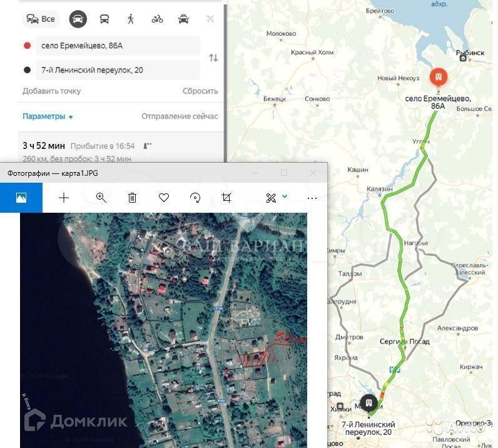
Task: Click the Photos window title 'Фотографии — карта1.JPG'
Action: pos(53,173)
